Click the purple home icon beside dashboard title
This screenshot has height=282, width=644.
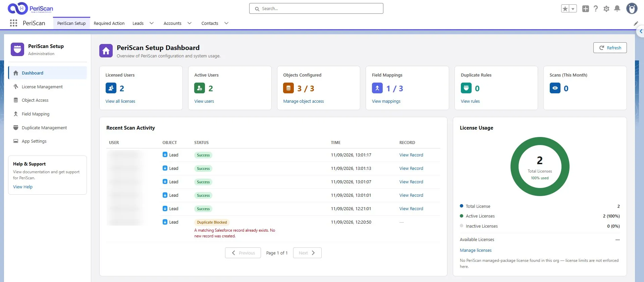tap(106, 51)
